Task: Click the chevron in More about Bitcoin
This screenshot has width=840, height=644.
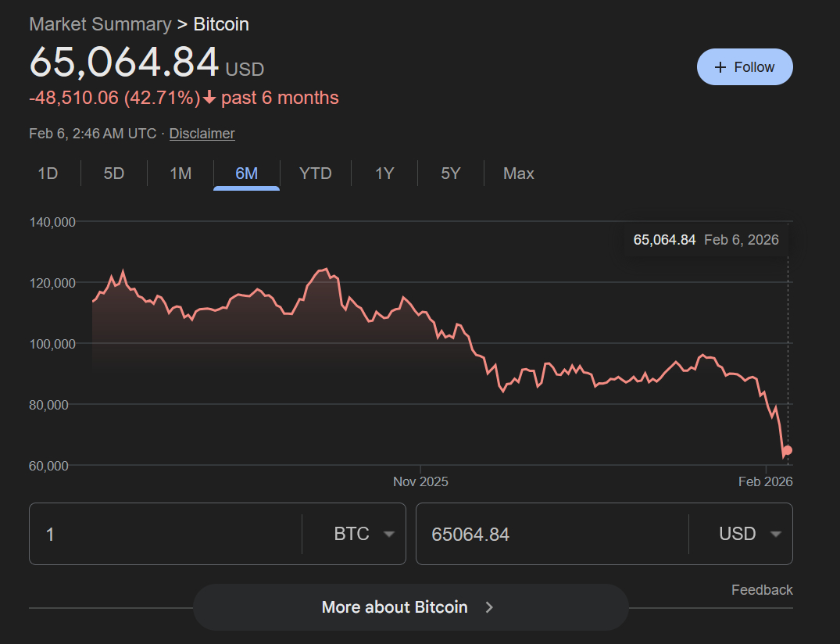Action: [x=489, y=607]
